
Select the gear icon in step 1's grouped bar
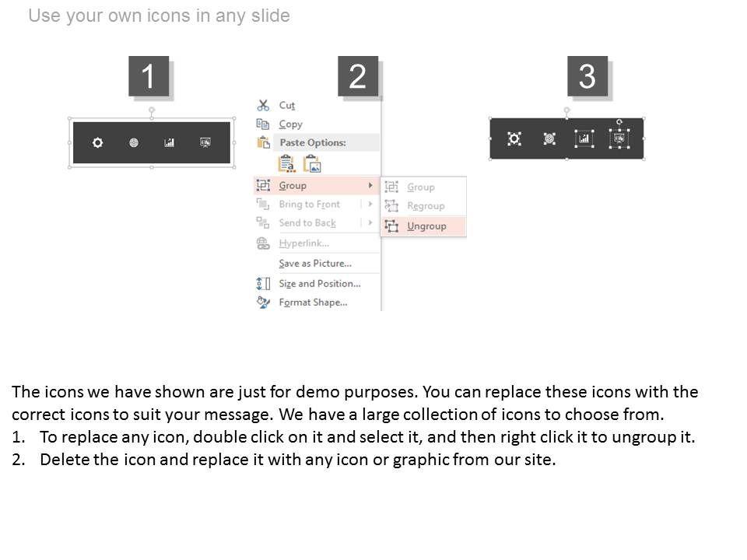[x=98, y=142]
